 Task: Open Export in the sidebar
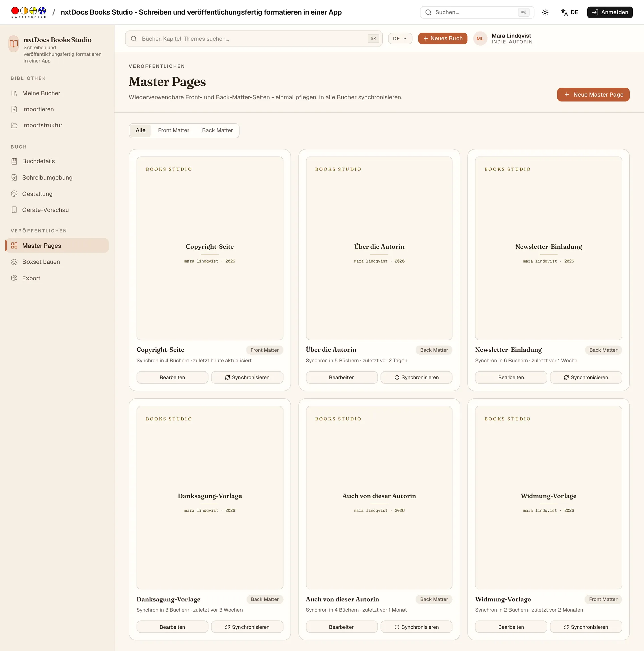[57, 278]
